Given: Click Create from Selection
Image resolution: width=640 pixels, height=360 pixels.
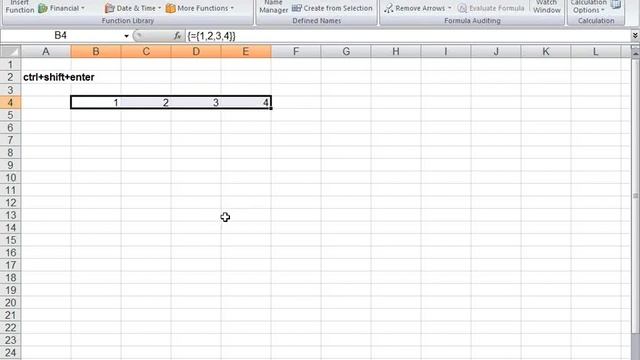Looking at the screenshot, I should pyautogui.click(x=332, y=8).
